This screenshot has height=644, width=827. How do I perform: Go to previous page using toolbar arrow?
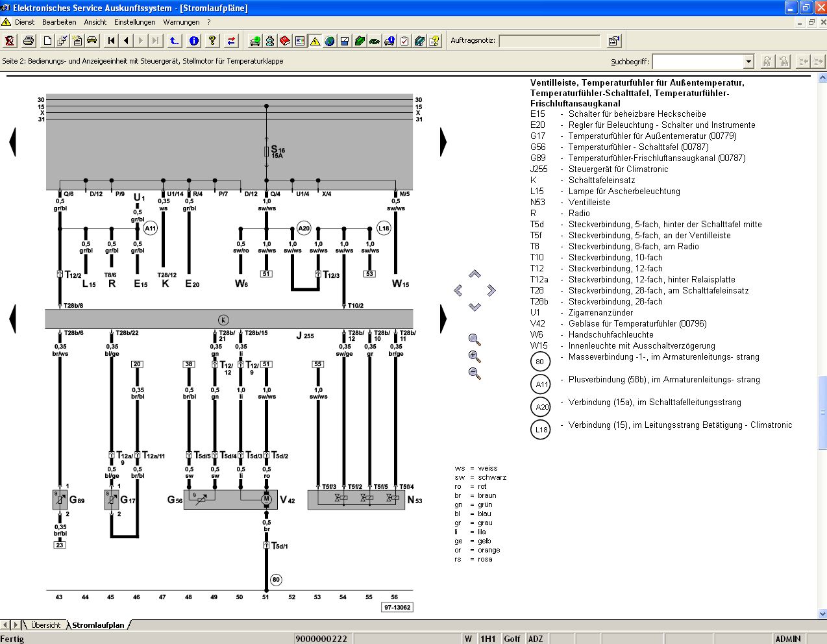(127, 41)
